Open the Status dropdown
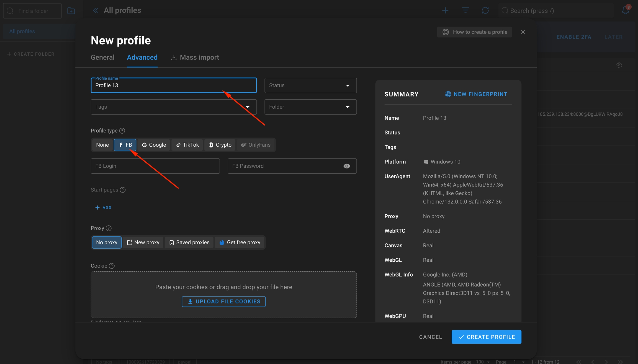The image size is (638, 364). 310,85
